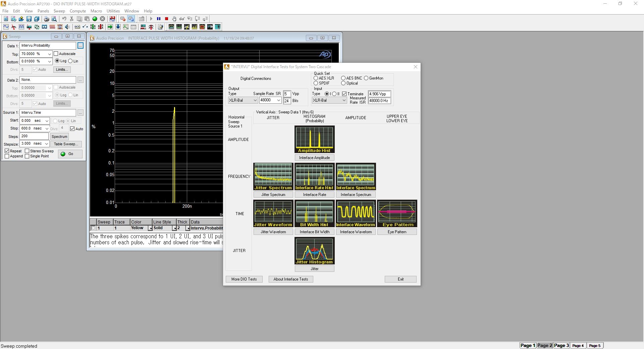Click the Eye Pattern thumbnail
The image size is (644, 349).
tap(397, 213)
